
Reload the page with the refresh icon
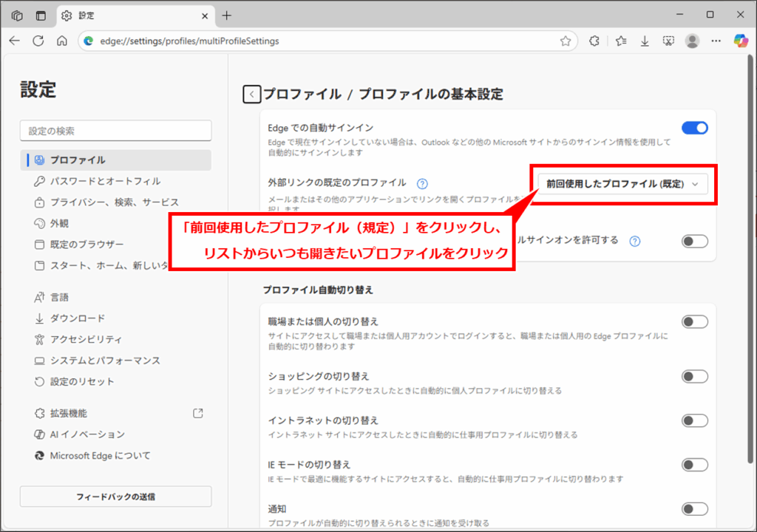coord(37,41)
